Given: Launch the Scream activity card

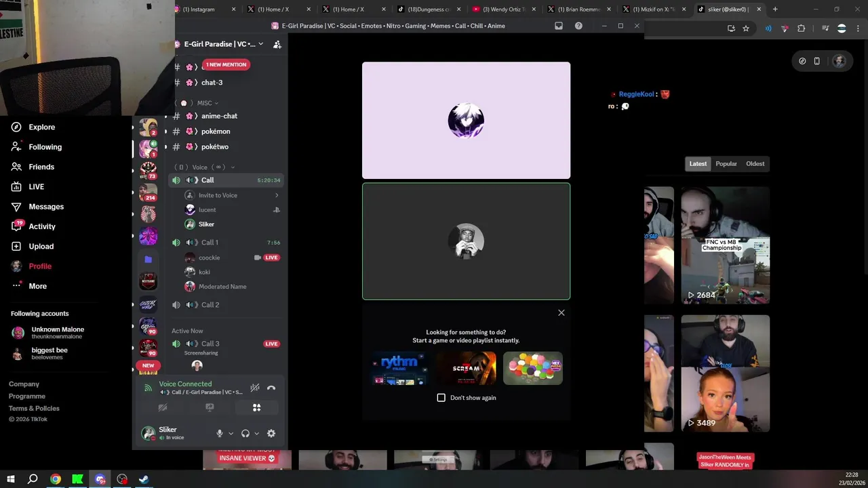Looking at the screenshot, I should tap(467, 369).
